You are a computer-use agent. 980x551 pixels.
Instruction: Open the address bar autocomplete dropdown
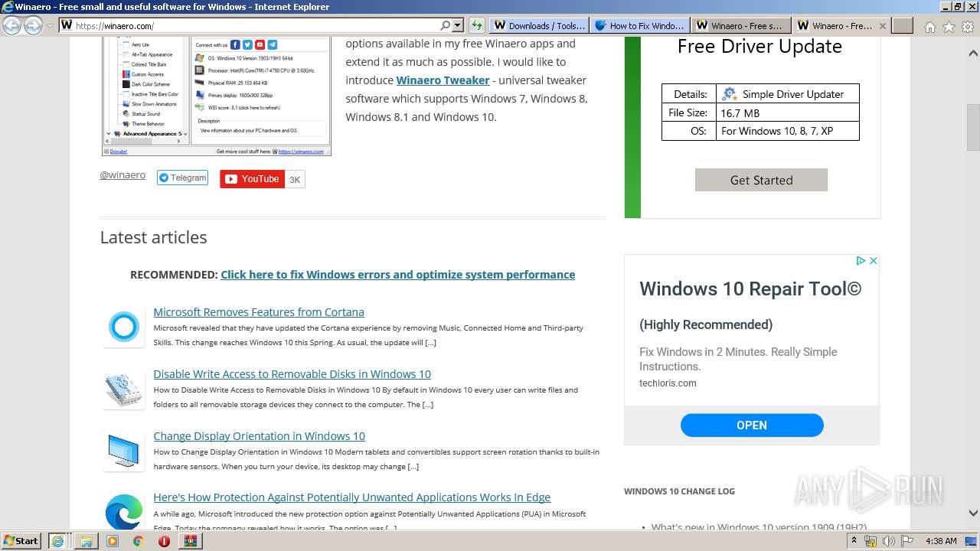pyautogui.click(x=458, y=25)
